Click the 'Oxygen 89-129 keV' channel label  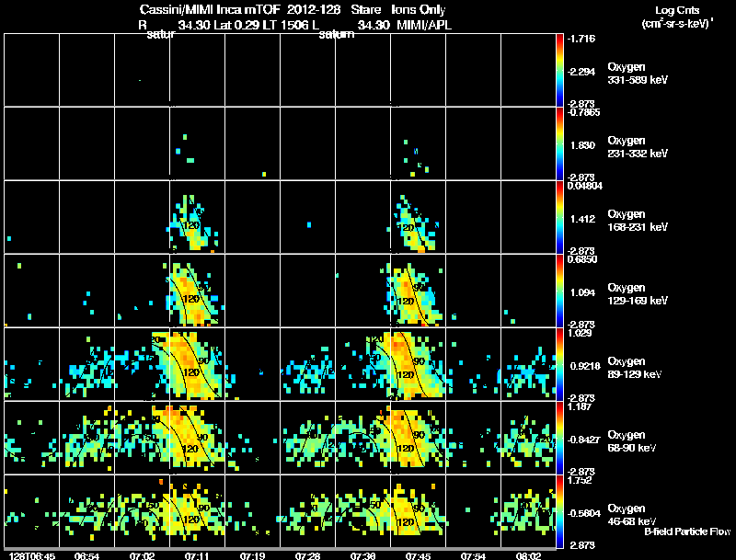pos(635,368)
